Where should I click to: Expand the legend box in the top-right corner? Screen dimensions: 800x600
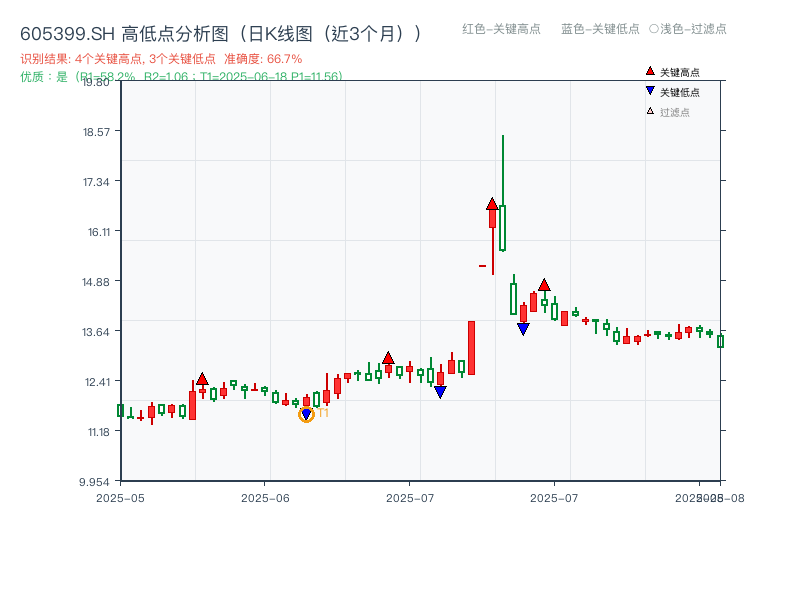(x=675, y=92)
